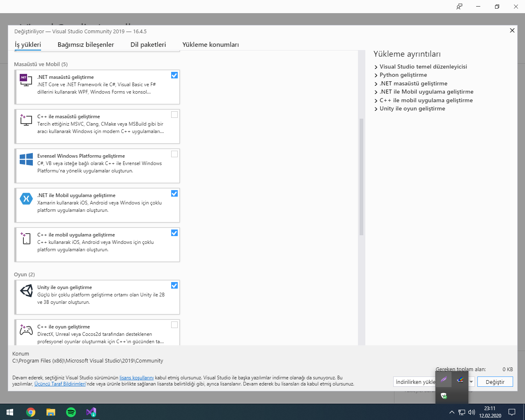Select the .NET masaüstü geliştirme card title
Screen dimensions: 525x420
65,77
